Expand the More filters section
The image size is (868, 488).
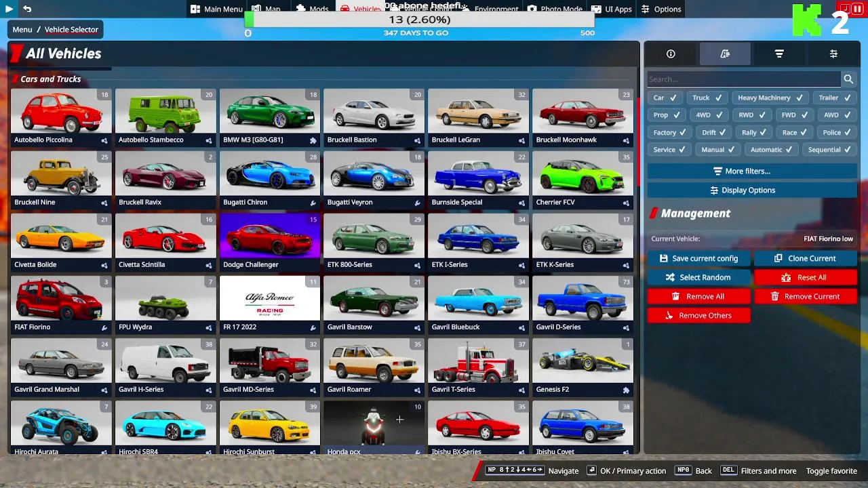(752, 171)
